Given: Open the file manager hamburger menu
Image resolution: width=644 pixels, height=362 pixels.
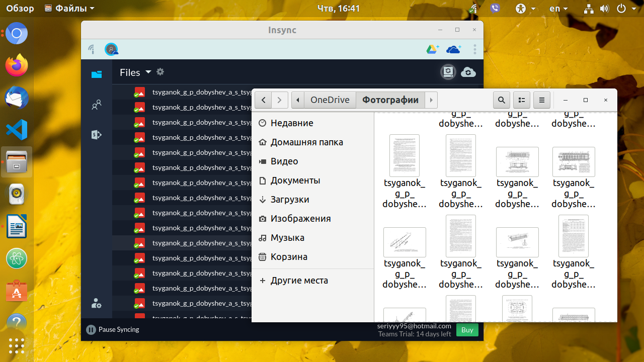Looking at the screenshot, I should pyautogui.click(x=542, y=100).
